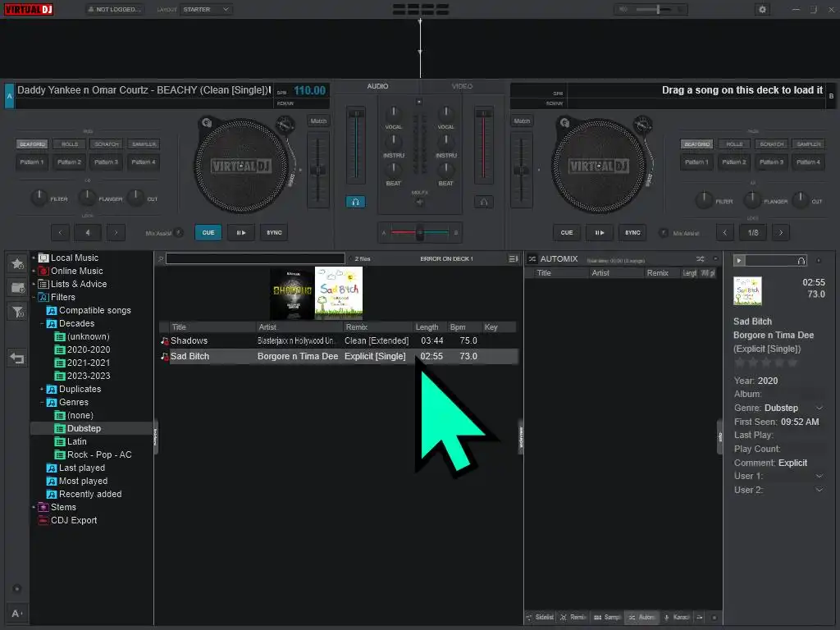Select the Dubstep genre filter
Image resolution: width=840 pixels, height=630 pixels.
84,428
